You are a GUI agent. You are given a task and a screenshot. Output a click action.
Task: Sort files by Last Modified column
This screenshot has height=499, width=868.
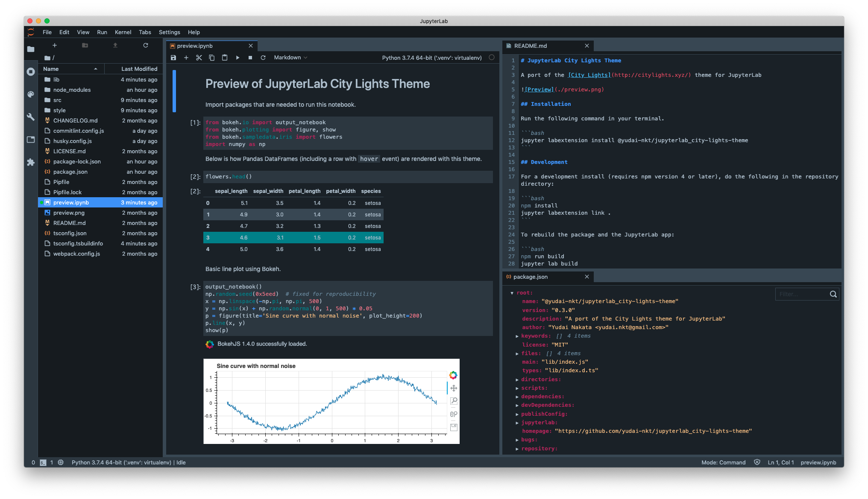139,69
